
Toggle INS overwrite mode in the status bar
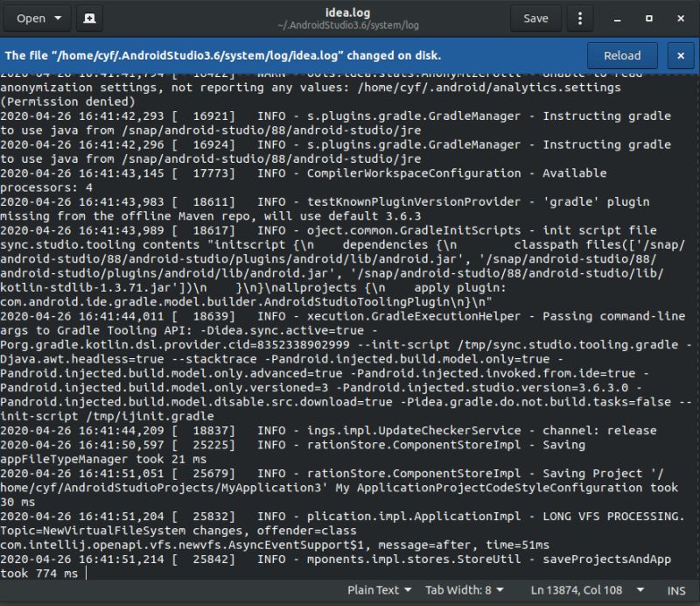coord(677,590)
